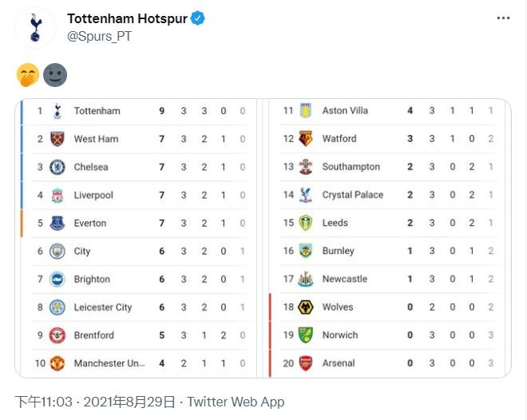Image resolution: width=527 pixels, height=420 pixels.
Task: Open the three-dot more options menu
Action: click(503, 18)
